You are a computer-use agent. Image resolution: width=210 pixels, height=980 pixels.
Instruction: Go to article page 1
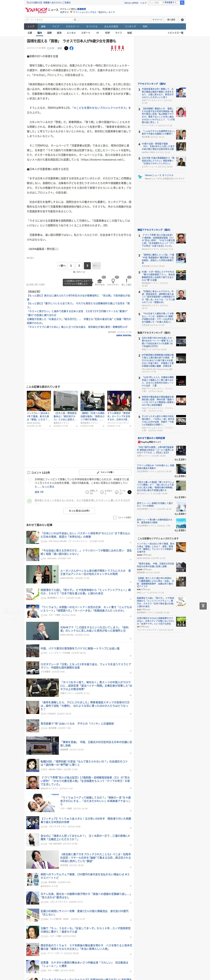(x=71, y=266)
